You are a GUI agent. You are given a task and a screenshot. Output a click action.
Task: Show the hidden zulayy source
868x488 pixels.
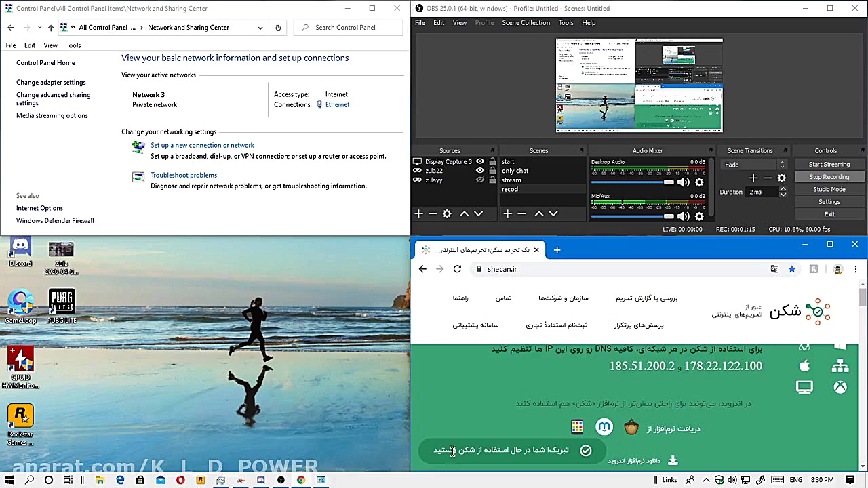[480, 180]
